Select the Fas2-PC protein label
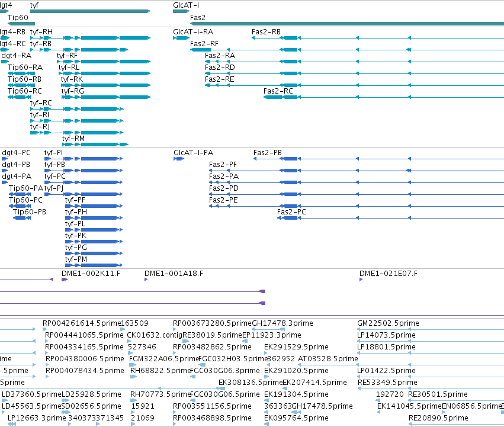Image resolution: width=504 pixels, height=427 pixels. coord(291,212)
